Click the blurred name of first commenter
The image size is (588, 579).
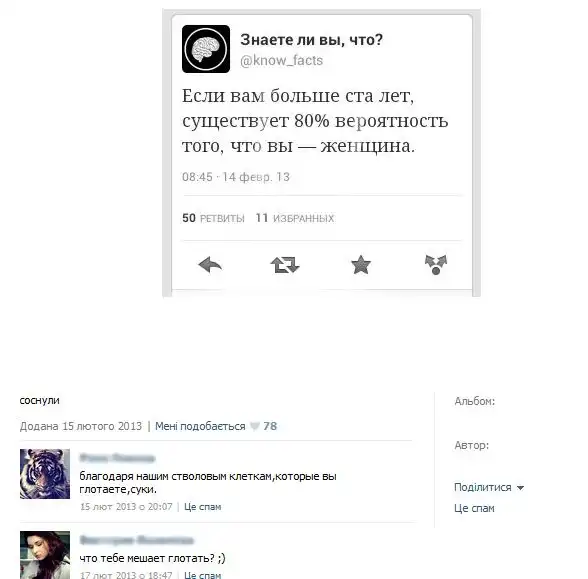(117, 458)
